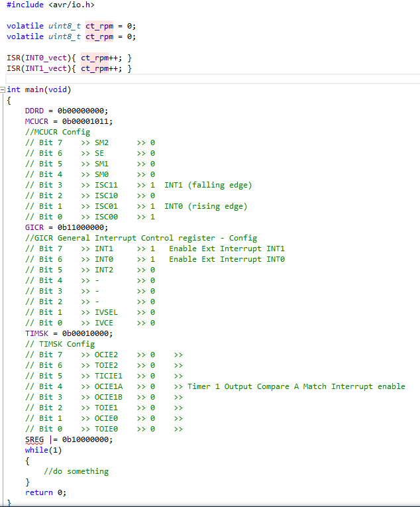Click the Timer 1 Output Compare comment text
The width and height of the screenshot is (420, 507).
[x=296, y=387]
